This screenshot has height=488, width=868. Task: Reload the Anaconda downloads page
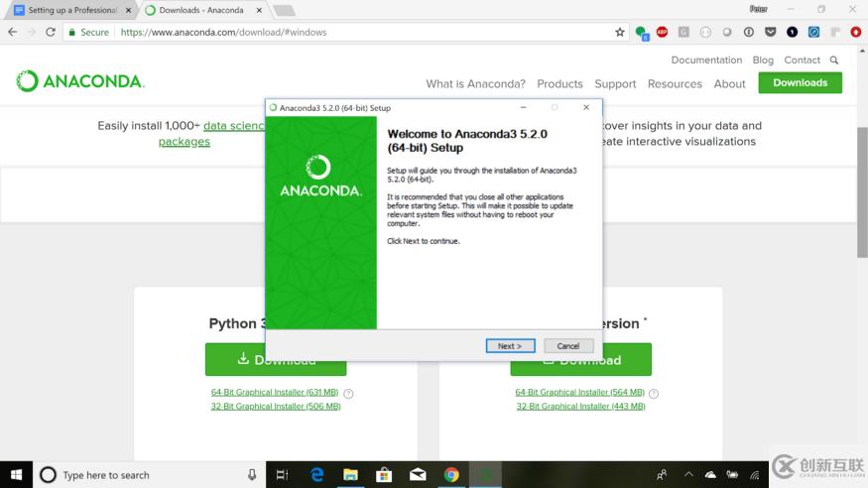point(51,32)
